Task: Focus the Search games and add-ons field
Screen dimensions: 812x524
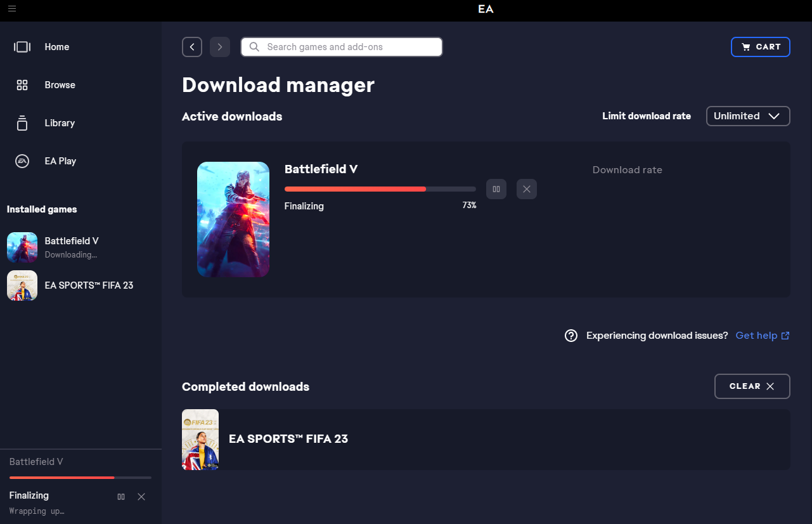Action: click(x=342, y=47)
